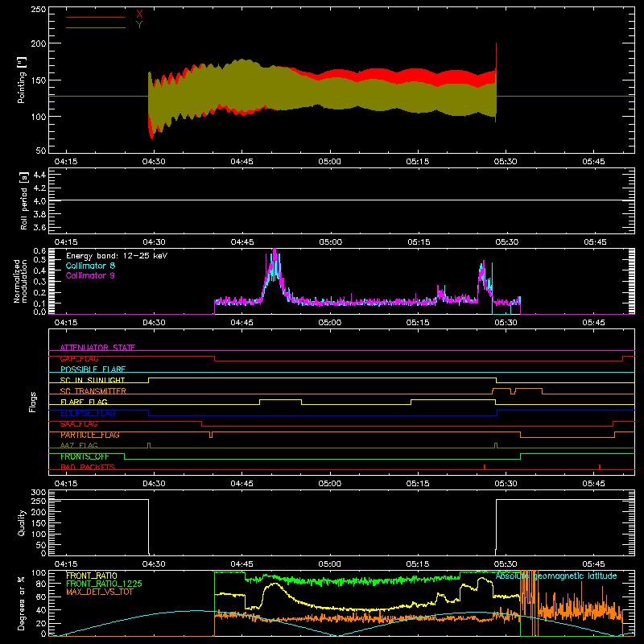This screenshot has width=644, height=644.
Task: Select the MAX_DET_VS_TOT legend entry
Action: click(x=99, y=592)
